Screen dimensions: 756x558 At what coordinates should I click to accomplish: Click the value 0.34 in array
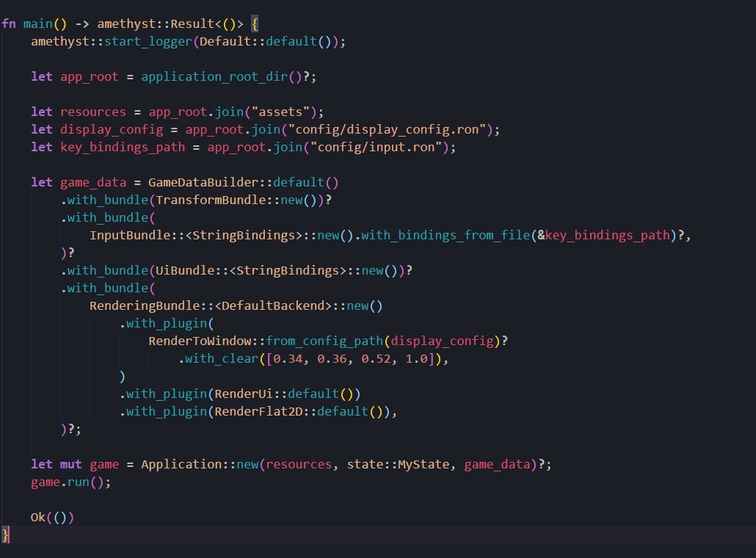pyautogui.click(x=288, y=359)
